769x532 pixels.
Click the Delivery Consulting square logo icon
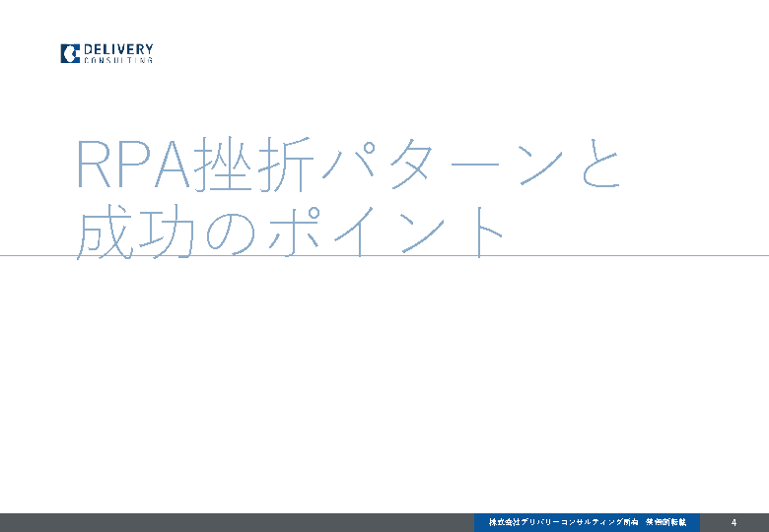tap(70, 53)
